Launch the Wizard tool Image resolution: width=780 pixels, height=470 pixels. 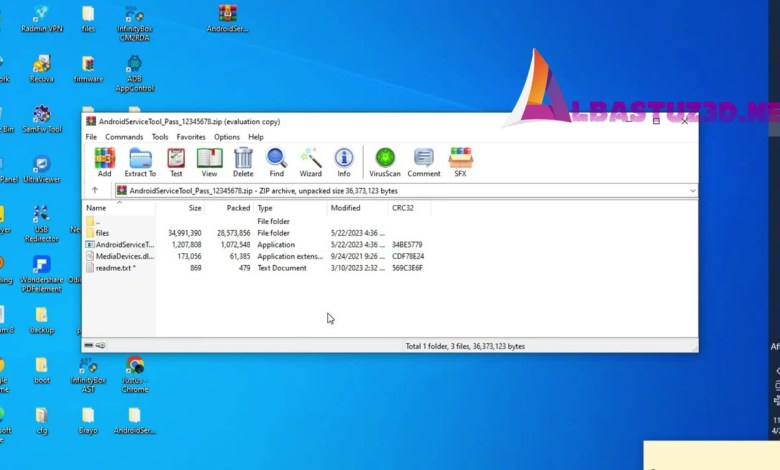[310, 162]
